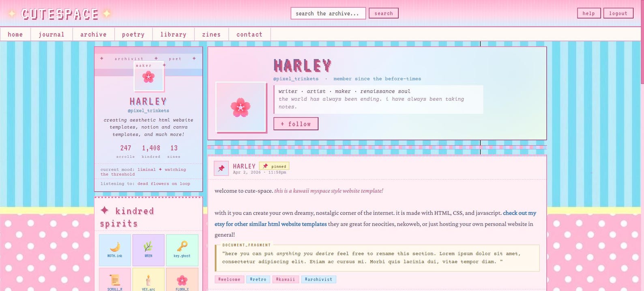Click the #archivist tag
Image resolution: width=644 pixels, height=291 pixels.
coord(319,279)
